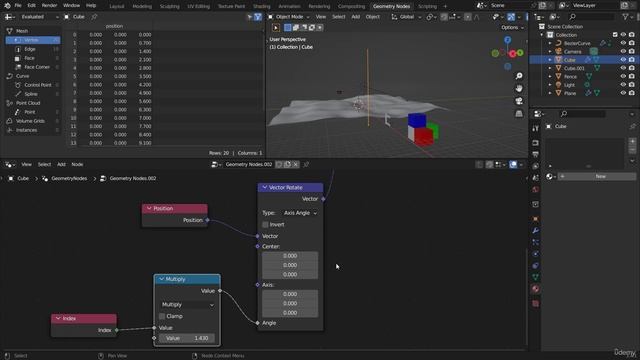The height and width of the screenshot is (360, 640).
Task: Toggle the Invert checkbox in Vector Rotate
Action: click(x=265, y=224)
